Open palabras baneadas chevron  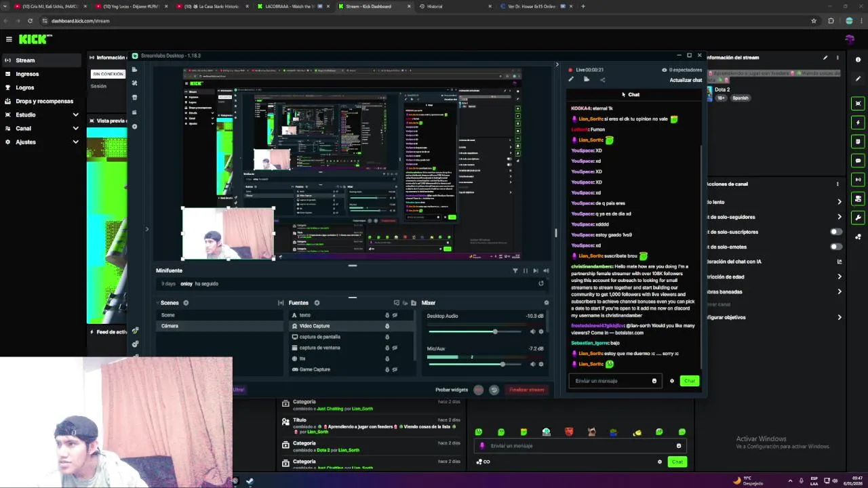pos(839,291)
